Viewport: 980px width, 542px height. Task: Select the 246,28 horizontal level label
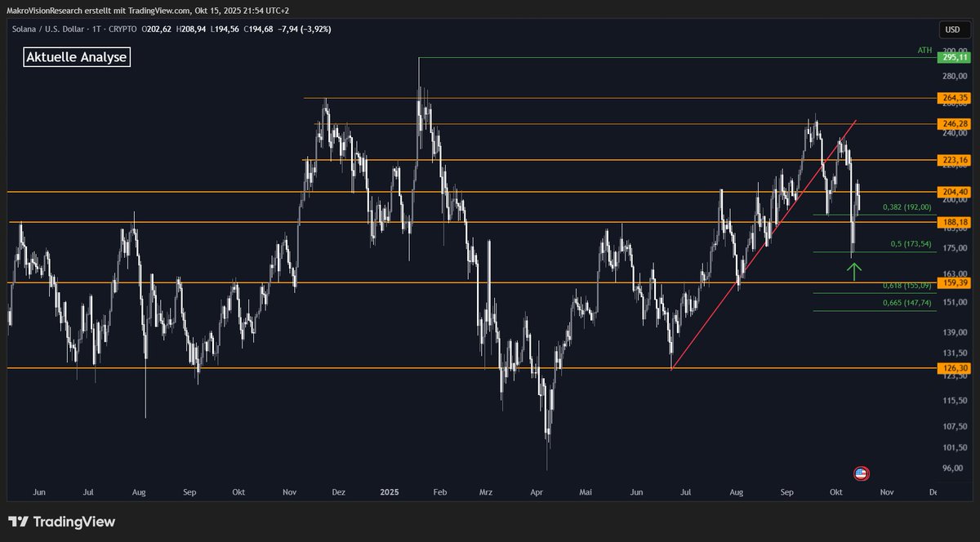tap(953, 124)
